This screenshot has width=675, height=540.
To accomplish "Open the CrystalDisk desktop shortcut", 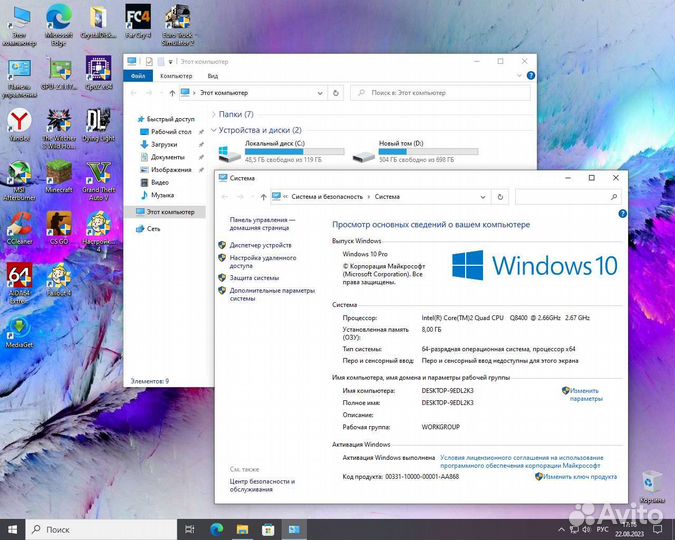I will coord(99,22).
